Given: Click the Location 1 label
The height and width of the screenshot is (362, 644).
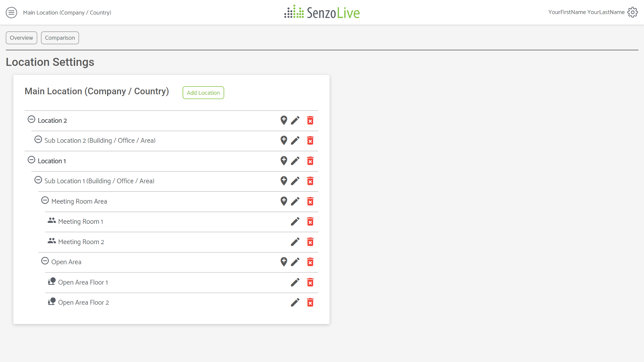Looking at the screenshot, I should click(52, 161).
